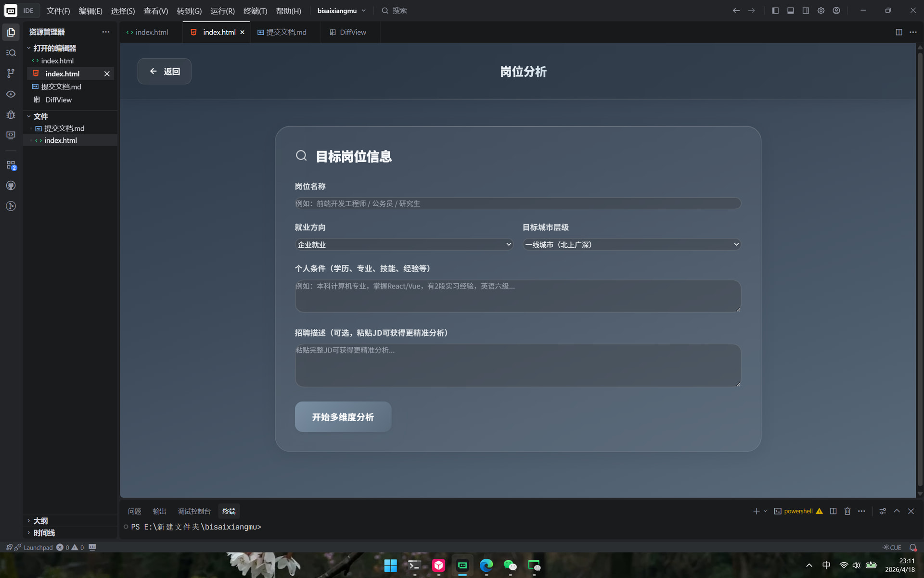Click the GitHub icon in activity bar
The height and width of the screenshot is (578, 924).
[11, 186]
